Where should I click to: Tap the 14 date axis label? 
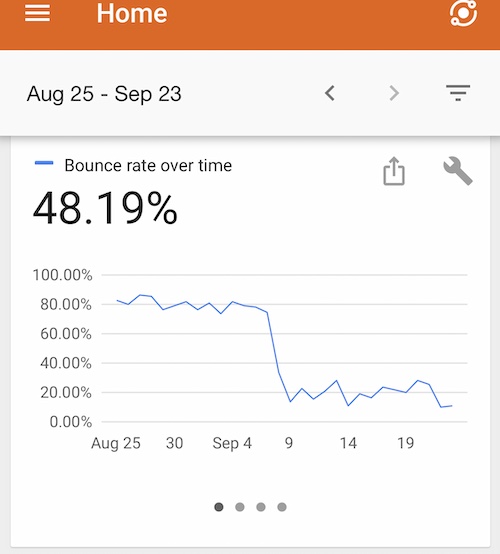[348, 443]
